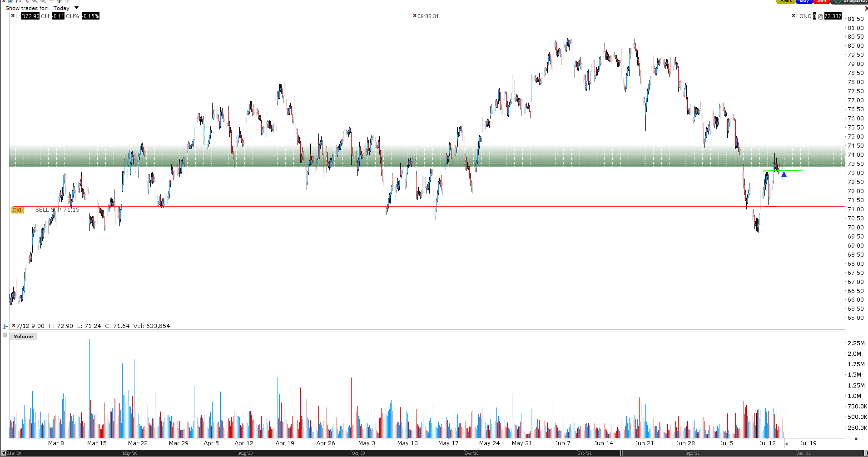868x457 pixels.
Task: Select the SELL STP 71.15 order label
Action: click(x=57, y=210)
